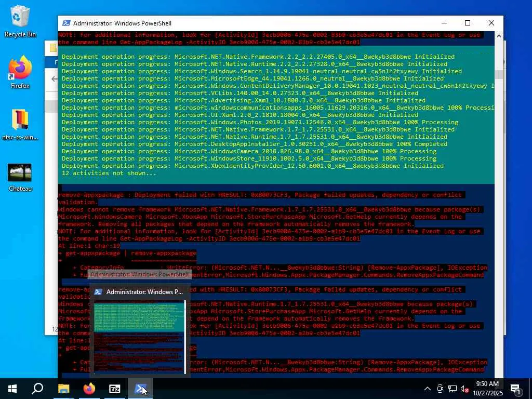Click the Microsoft.WindowsStore_11910 progress line
Screen dimensions: 532x399
[249, 158]
